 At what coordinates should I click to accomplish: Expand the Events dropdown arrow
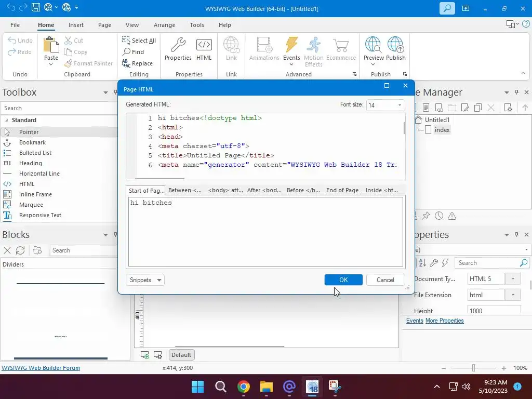click(x=291, y=64)
